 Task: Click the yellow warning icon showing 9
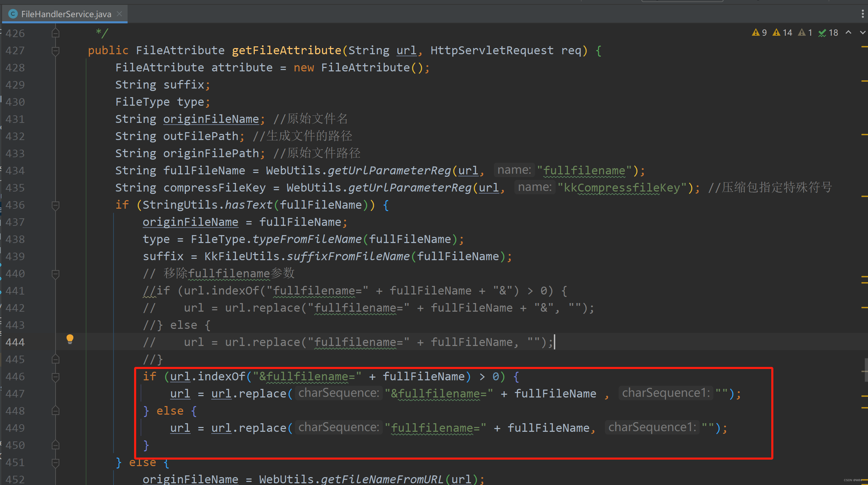pyautogui.click(x=756, y=33)
